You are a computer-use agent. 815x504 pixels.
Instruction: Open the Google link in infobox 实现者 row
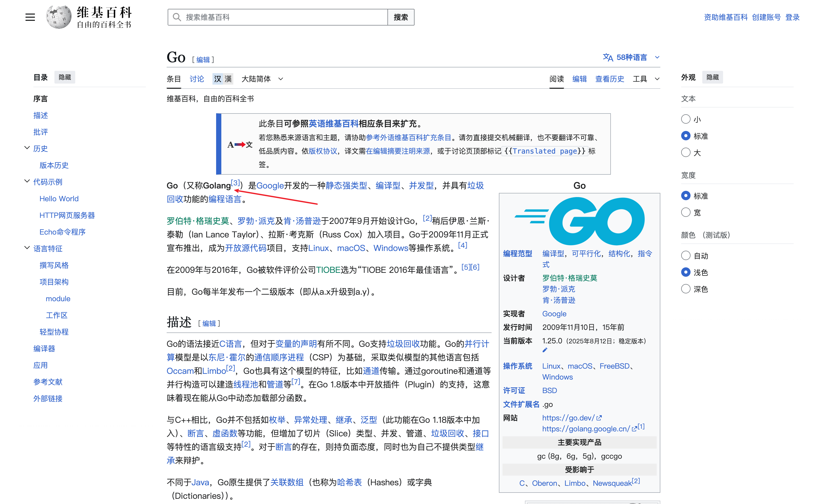(x=554, y=314)
